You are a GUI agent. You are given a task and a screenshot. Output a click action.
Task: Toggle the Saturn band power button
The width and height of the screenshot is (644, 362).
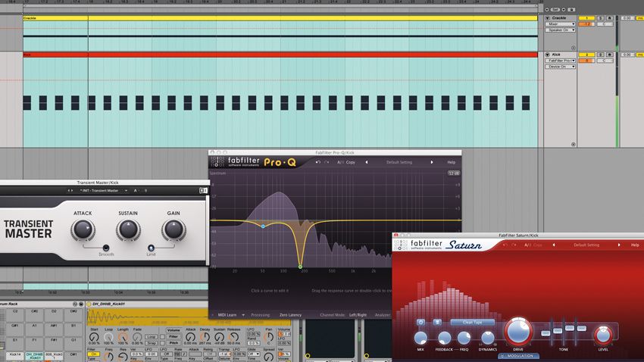point(420,322)
